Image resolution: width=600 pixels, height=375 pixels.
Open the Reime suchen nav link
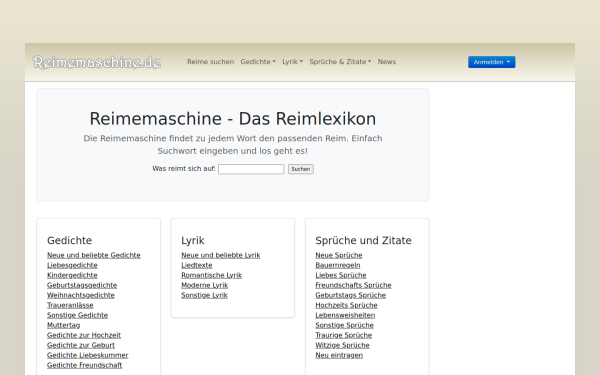(210, 62)
